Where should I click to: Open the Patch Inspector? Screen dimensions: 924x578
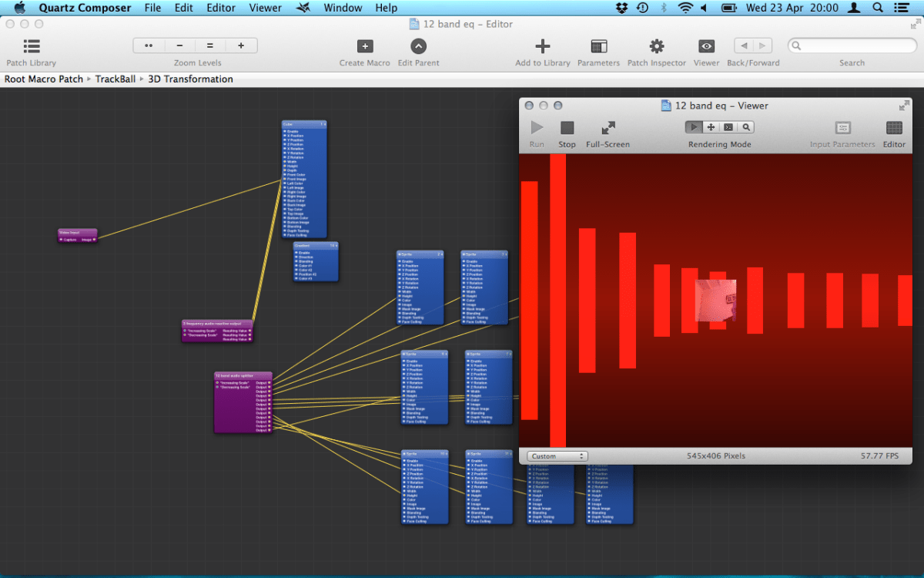656,46
